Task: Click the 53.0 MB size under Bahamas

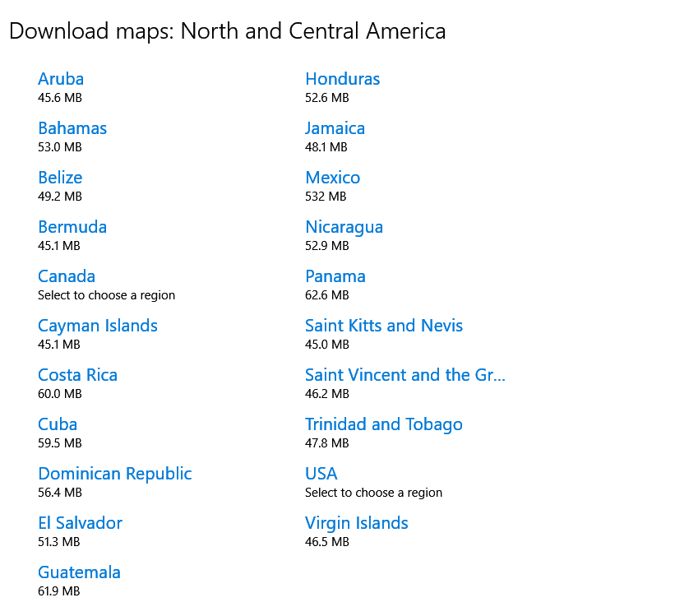Action: point(60,147)
